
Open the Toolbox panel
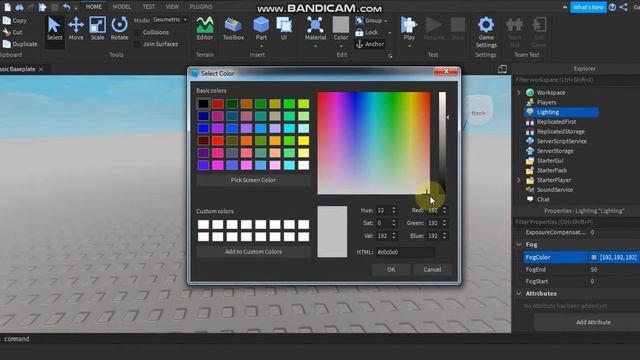[x=233, y=29]
